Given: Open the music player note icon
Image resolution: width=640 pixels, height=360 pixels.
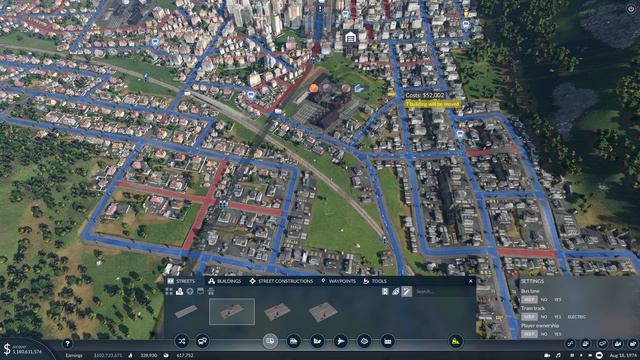Looking at the screenshot, I should (x=558, y=356).
